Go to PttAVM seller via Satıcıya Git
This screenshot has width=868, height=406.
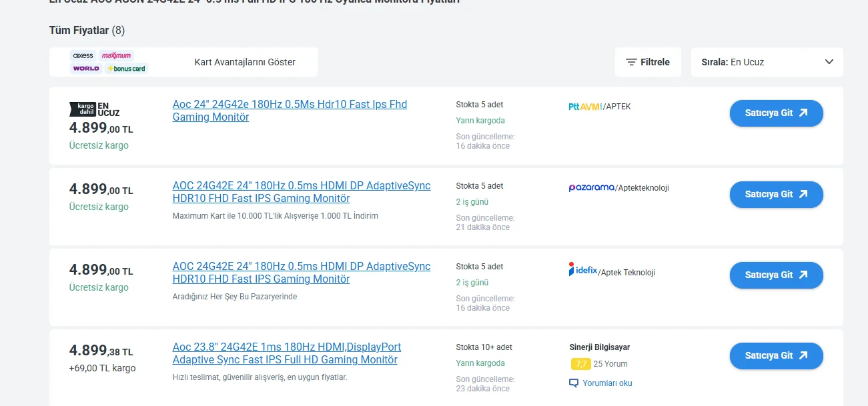tap(776, 113)
